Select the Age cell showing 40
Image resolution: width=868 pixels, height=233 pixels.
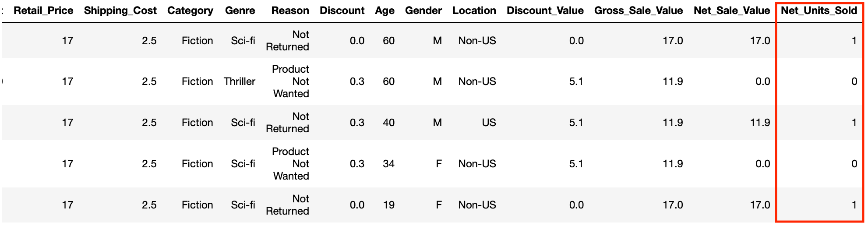388,123
